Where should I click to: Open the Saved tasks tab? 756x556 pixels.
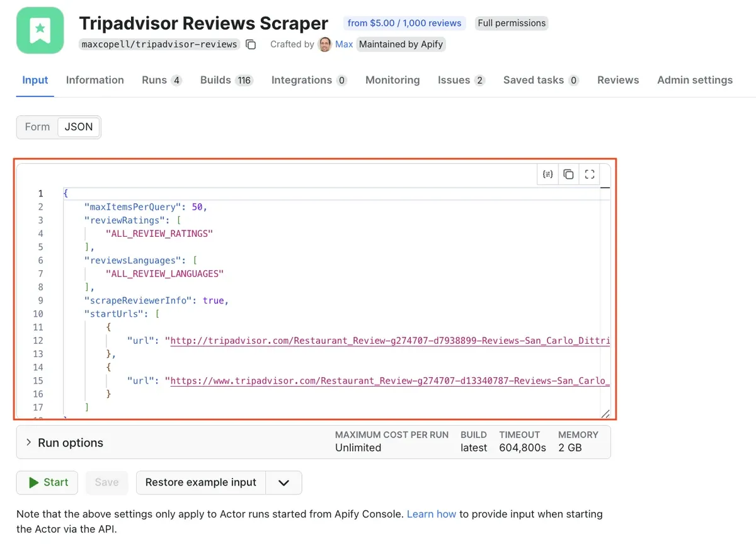tap(541, 80)
